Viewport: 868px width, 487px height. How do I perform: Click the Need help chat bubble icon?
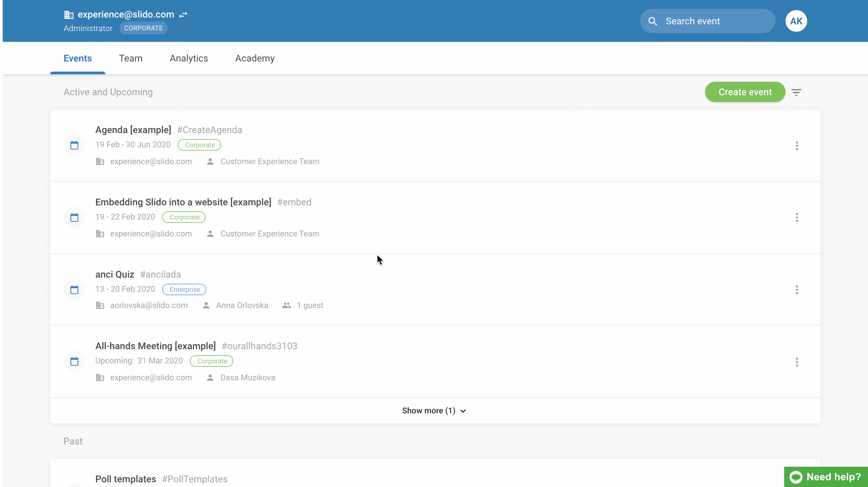[x=796, y=477]
